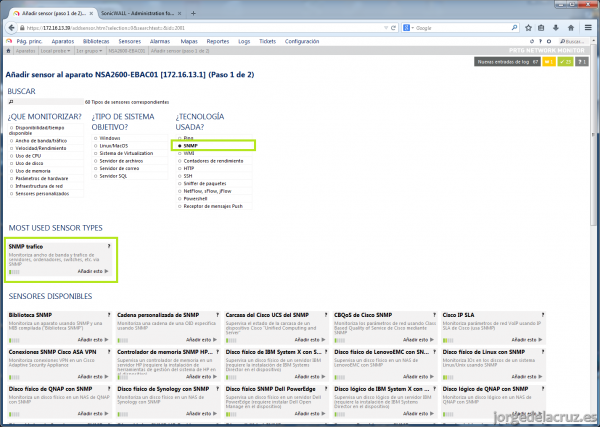Image resolution: width=600 pixels, height=427 pixels.
Task: Open the Configuración menu
Action: click(302, 41)
